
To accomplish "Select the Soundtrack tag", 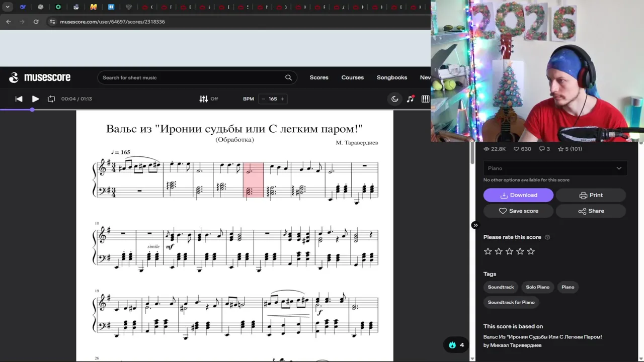I will (501, 287).
